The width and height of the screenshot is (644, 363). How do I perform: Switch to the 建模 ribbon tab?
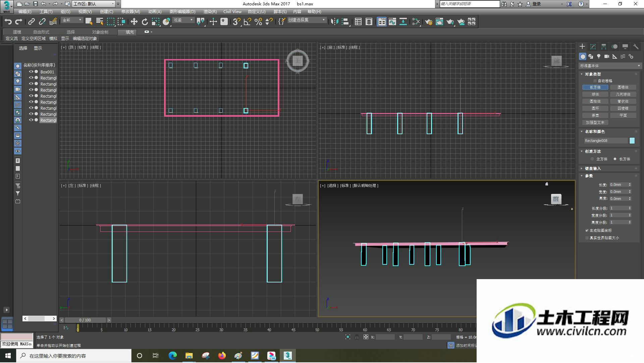coord(17,32)
